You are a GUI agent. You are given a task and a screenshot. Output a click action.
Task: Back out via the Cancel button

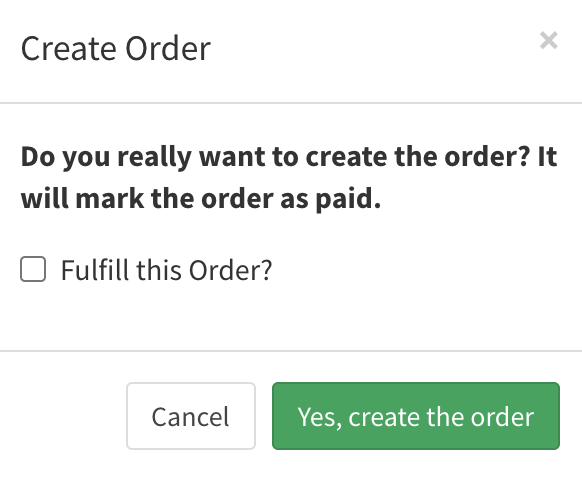tap(191, 416)
